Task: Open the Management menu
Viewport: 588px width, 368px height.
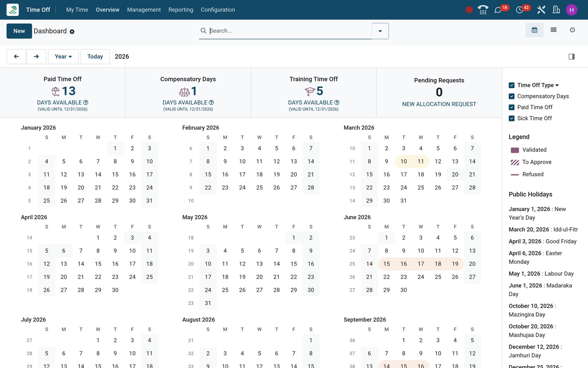Action: 144,10
